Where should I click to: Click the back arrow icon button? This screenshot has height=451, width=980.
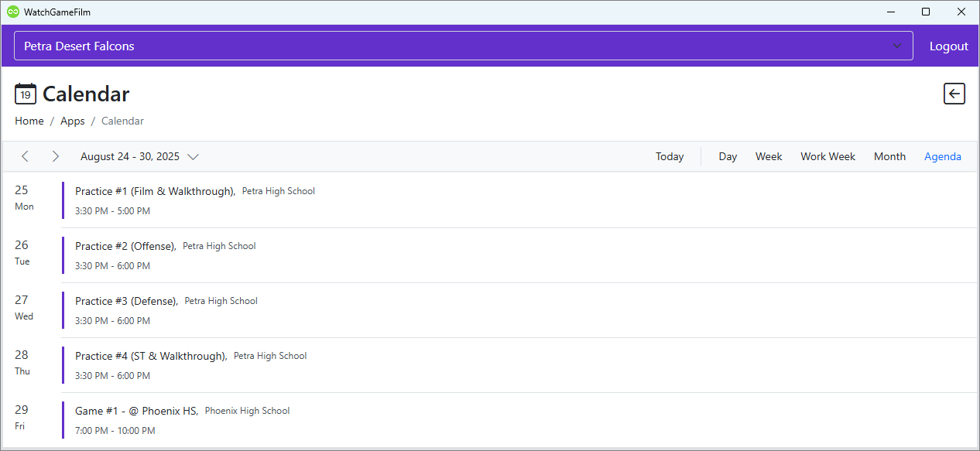(x=954, y=94)
